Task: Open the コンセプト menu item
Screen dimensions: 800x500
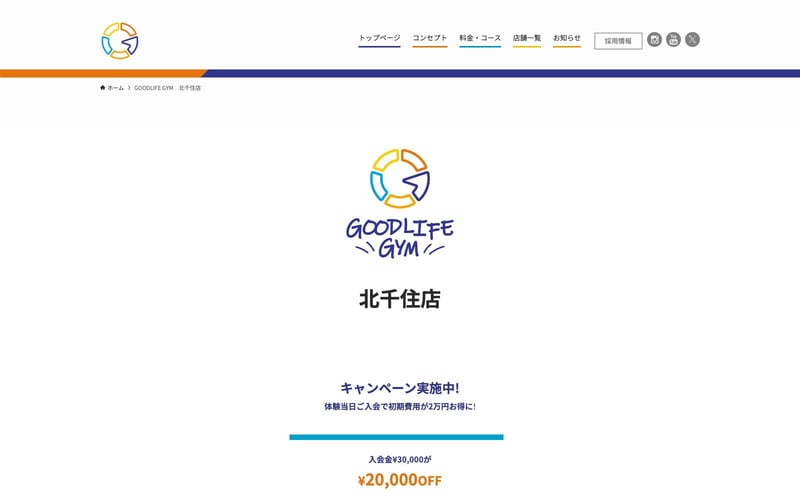Action: coord(430,38)
